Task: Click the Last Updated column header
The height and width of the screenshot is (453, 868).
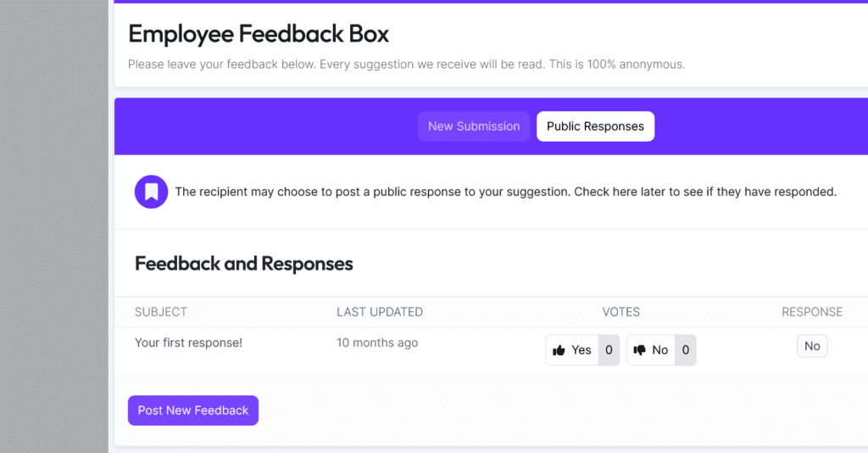Action: pyautogui.click(x=380, y=312)
